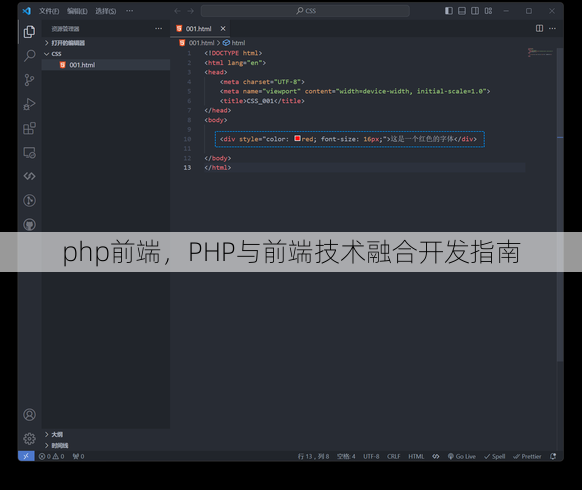Screen dimensions: 582x490
Task: Click the code brackets activity bar icon
Action: pos(29,176)
